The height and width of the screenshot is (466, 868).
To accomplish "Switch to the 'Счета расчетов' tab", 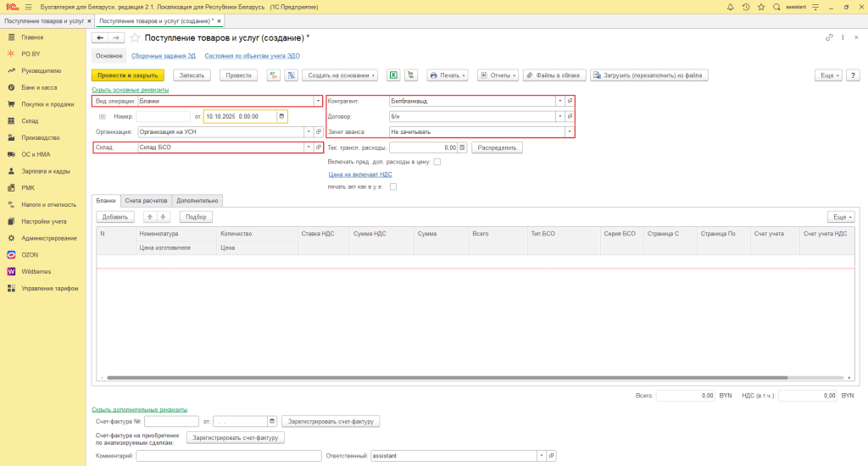I will tap(147, 201).
